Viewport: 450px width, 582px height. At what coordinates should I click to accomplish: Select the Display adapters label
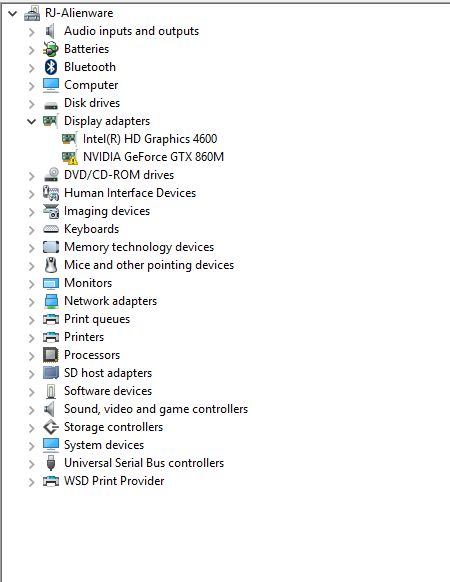[107, 121]
